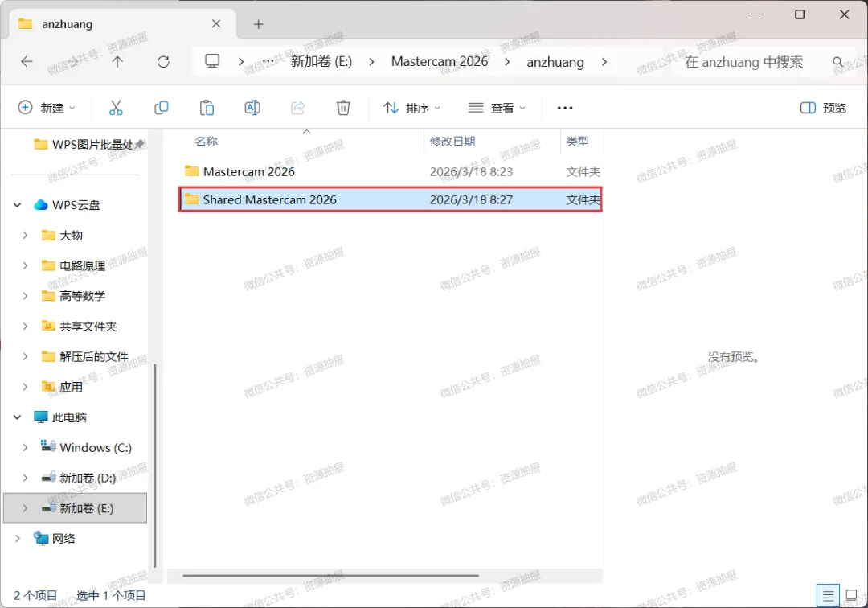Open the 排序 sort dropdown
The image size is (868, 608).
[412, 108]
